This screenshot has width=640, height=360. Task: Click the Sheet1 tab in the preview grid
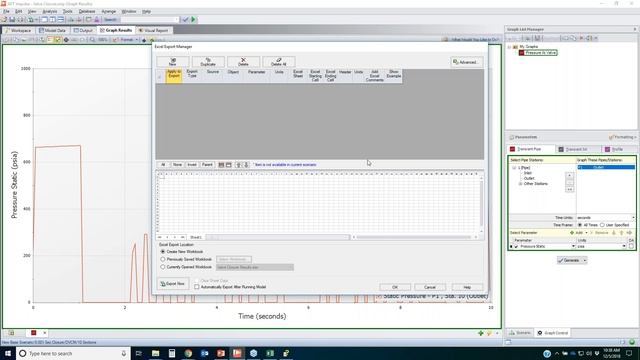click(x=196, y=237)
